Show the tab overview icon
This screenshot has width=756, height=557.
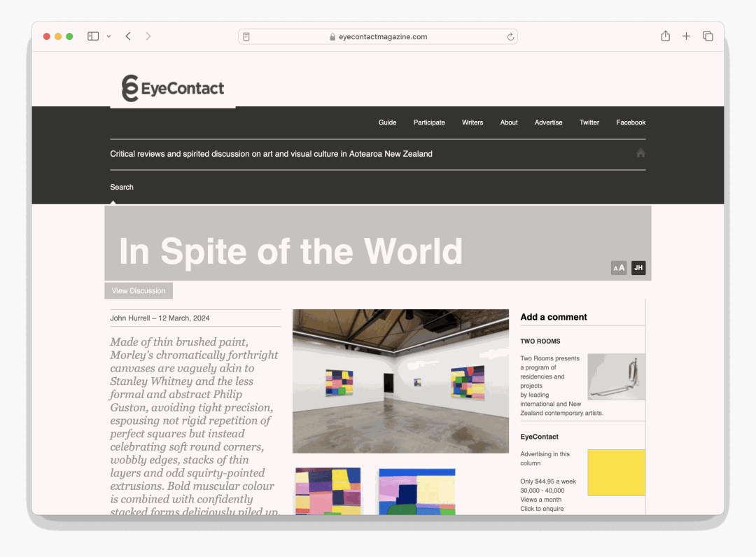[708, 36]
